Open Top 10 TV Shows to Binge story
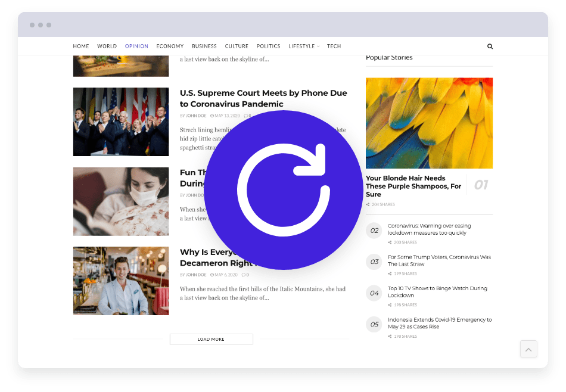The height and width of the screenshot is (392, 566). click(x=437, y=292)
